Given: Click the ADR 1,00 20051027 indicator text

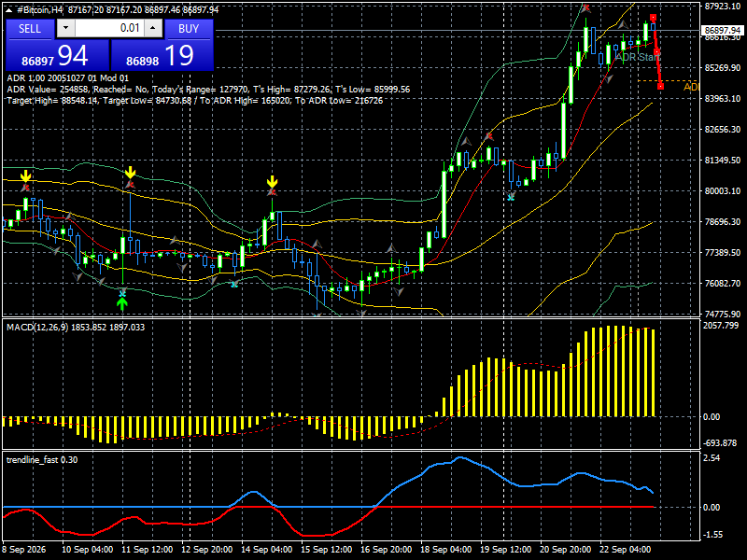Looking at the screenshot, I should [67, 78].
